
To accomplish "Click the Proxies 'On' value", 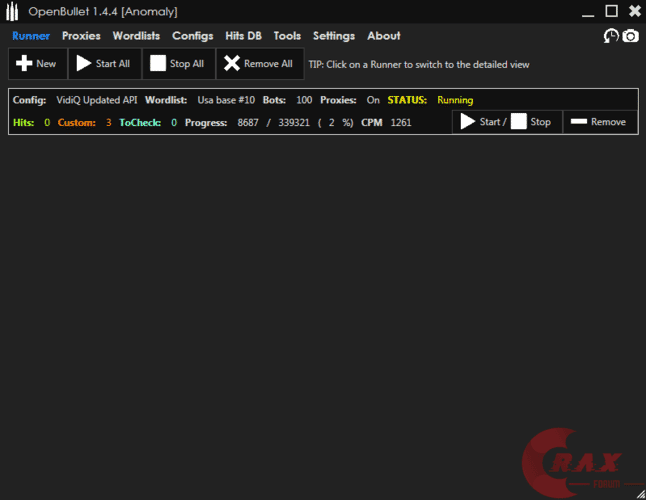I will point(373,100).
